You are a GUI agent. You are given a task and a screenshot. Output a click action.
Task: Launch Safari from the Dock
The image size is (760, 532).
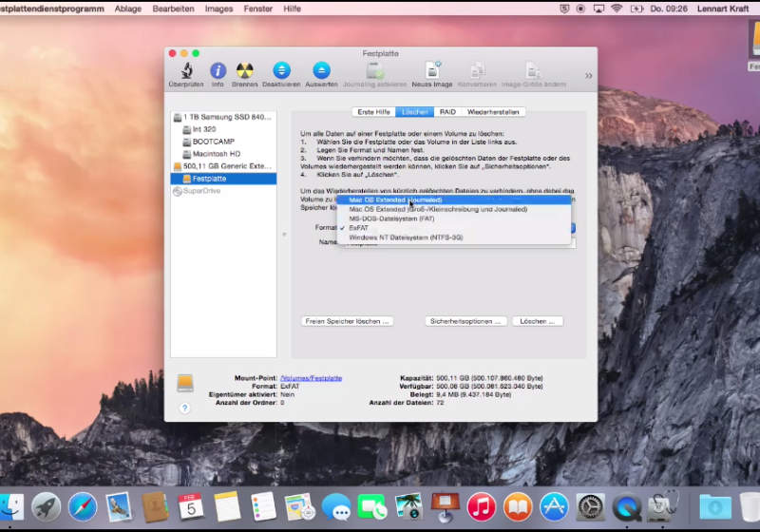pyautogui.click(x=83, y=506)
